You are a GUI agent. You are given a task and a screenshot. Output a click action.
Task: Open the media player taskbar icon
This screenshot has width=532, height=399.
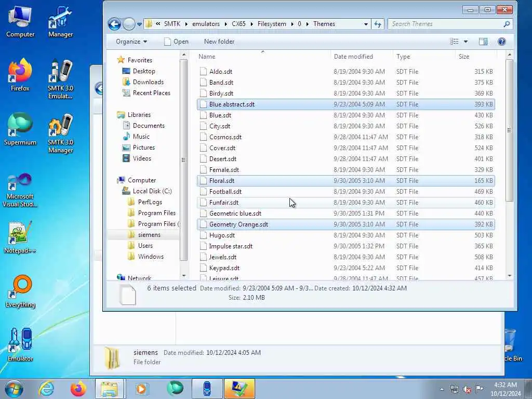coord(141,389)
